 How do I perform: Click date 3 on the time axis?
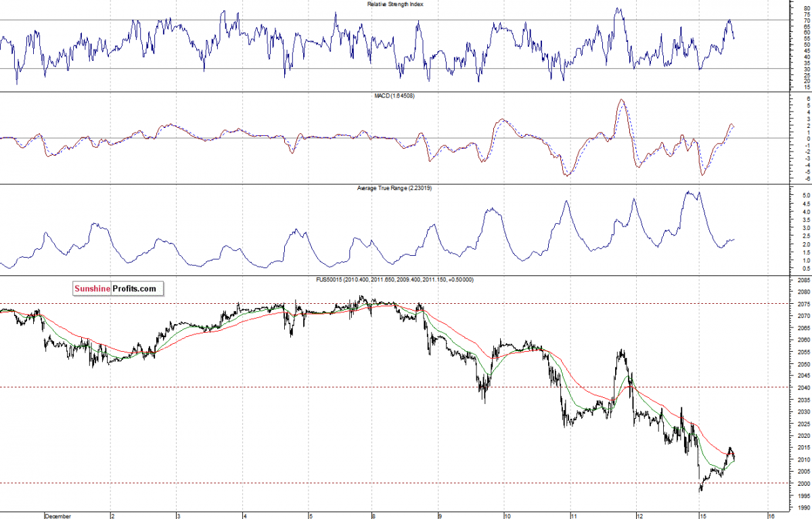coord(178,516)
